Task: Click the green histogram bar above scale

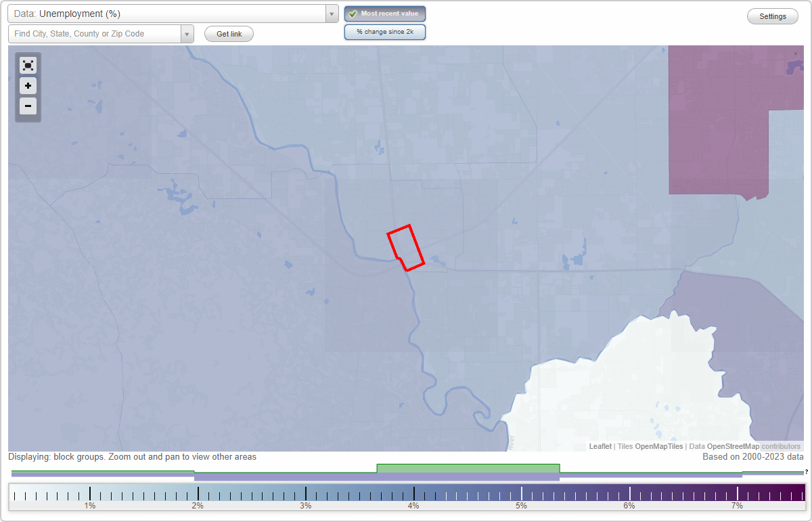Action: [468, 469]
